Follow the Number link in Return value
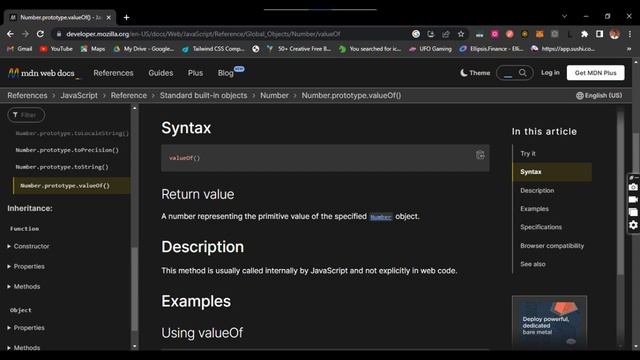640x360 pixels. [381, 217]
